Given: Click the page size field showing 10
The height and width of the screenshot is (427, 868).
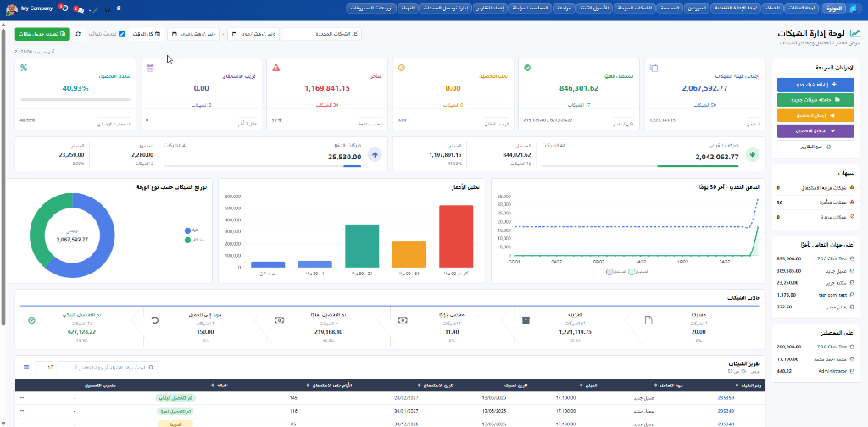Looking at the screenshot, I should pyautogui.click(x=44, y=367).
